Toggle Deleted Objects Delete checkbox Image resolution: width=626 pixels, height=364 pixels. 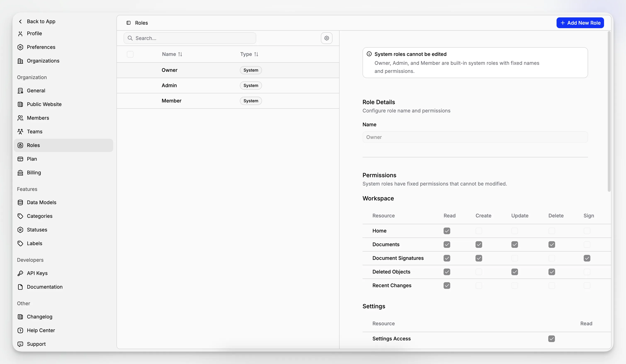pos(552,272)
